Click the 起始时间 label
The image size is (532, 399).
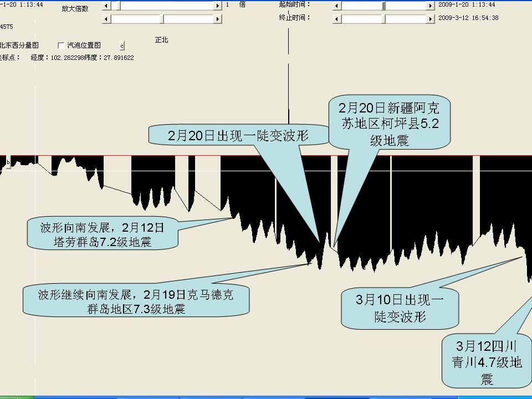coord(294,4)
